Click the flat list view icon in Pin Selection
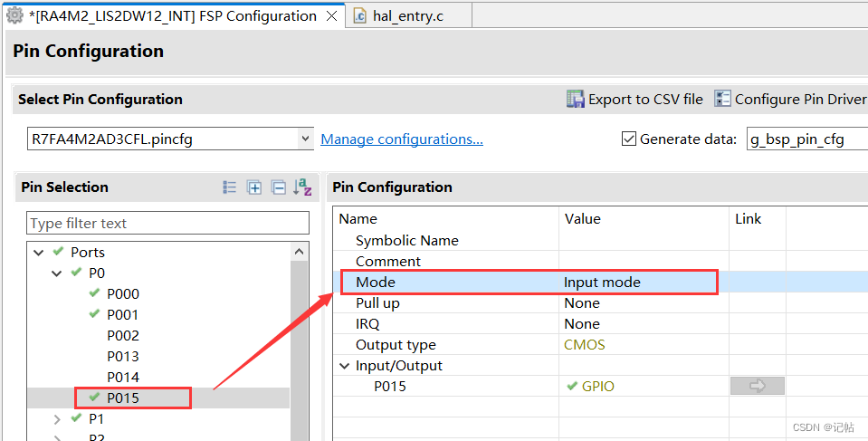The width and height of the screenshot is (868, 441). point(230,187)
